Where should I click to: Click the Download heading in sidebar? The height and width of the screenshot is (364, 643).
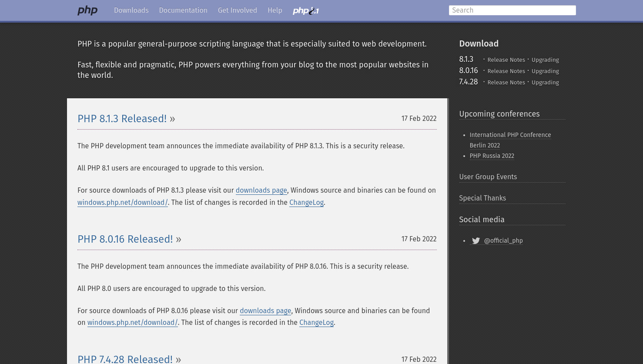(479, 44)
